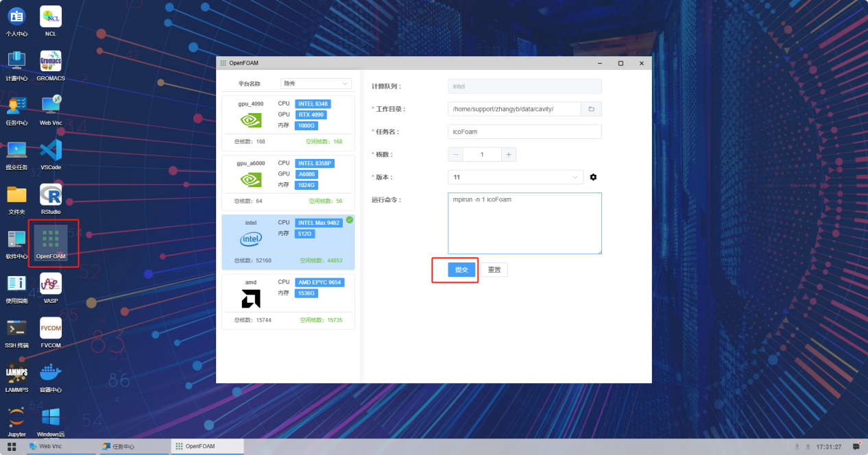Click the folder browse icon beside working directory
The image size is (868, 455).
point(591,109)
